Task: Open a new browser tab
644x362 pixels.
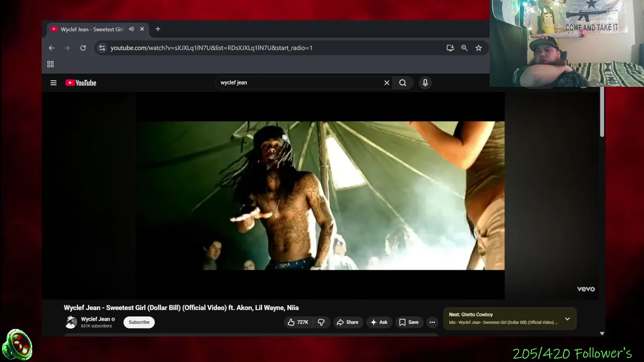Action: (x=158, y=29)
